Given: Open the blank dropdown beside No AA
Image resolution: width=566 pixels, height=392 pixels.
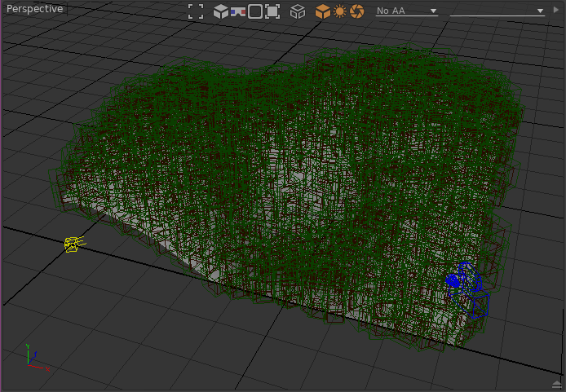Looking at the screenshot, I should [x=497, y=11].
